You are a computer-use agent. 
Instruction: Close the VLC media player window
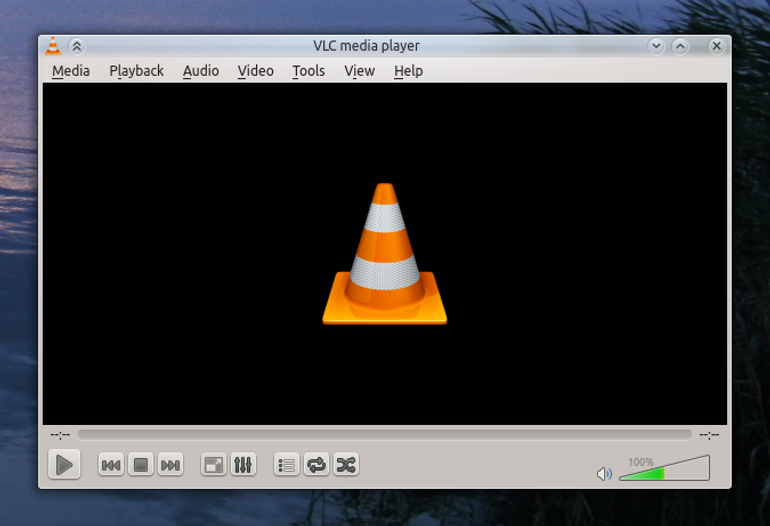[x=716, y=46]
